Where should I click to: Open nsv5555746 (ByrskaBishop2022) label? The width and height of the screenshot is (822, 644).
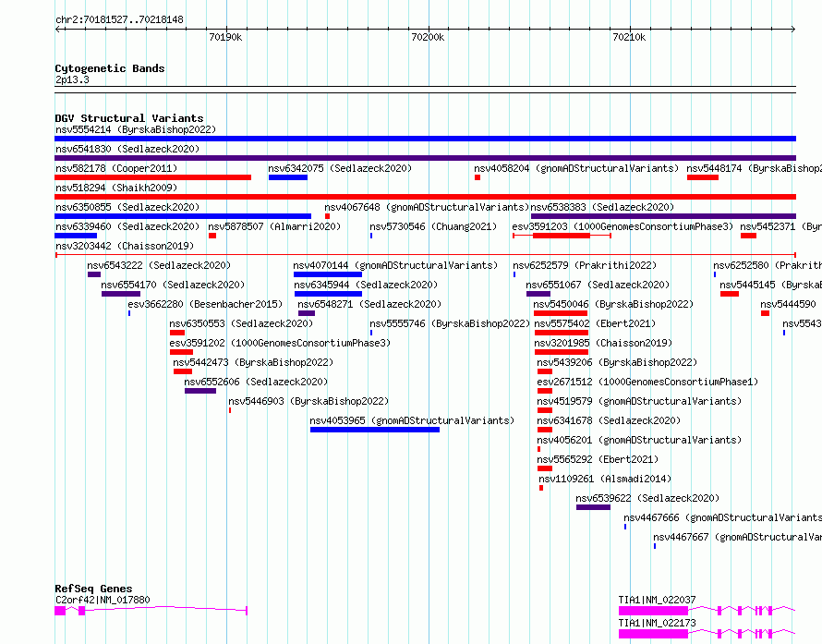pyautogui.click(x=450, y=323)
